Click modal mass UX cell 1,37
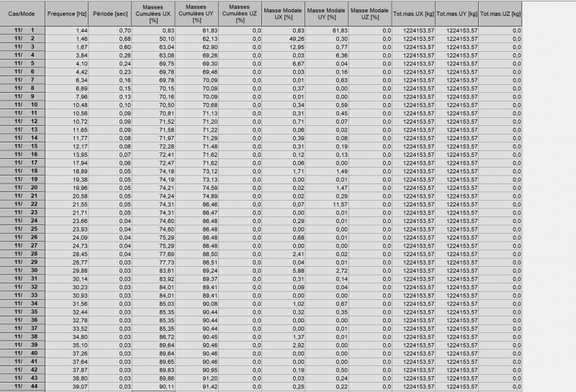Image resolution: width=576 pixels, height=392 pixels. 284,337
